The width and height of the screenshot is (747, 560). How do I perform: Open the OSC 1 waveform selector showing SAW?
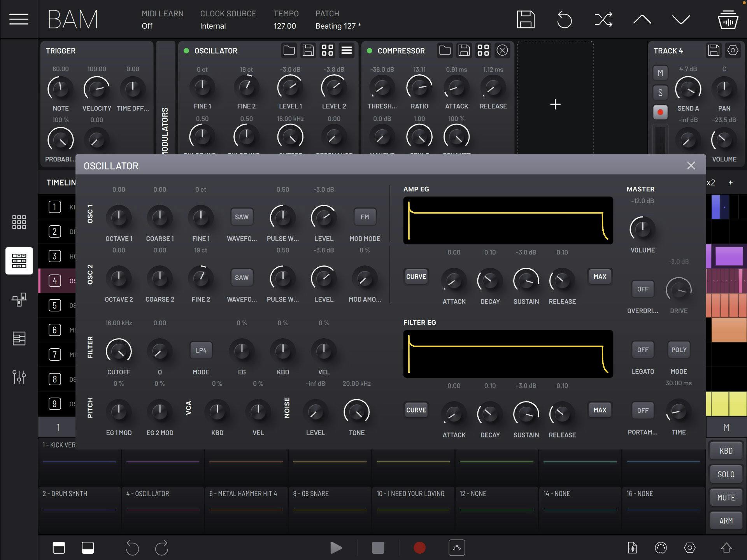coord(242,217)
